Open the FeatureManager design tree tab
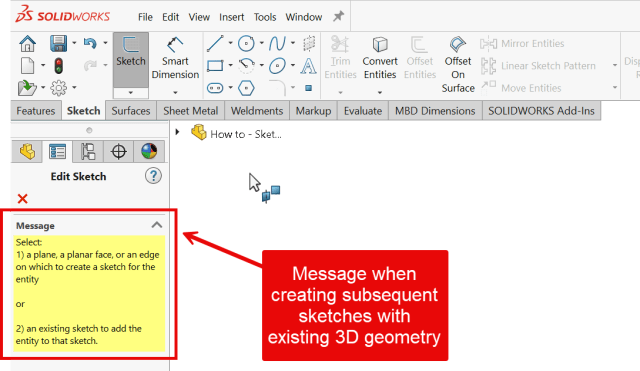 [x=27, y=151]
